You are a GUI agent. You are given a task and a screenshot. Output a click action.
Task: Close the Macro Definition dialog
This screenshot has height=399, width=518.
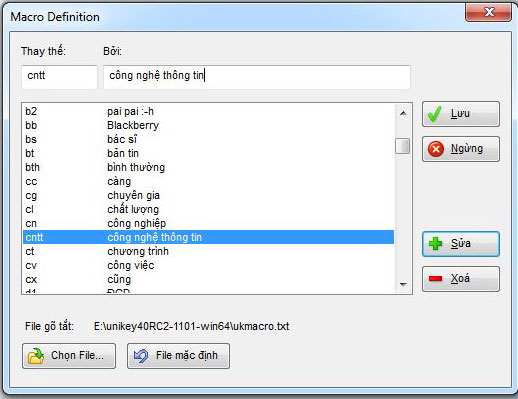click(x=488, y=12)
